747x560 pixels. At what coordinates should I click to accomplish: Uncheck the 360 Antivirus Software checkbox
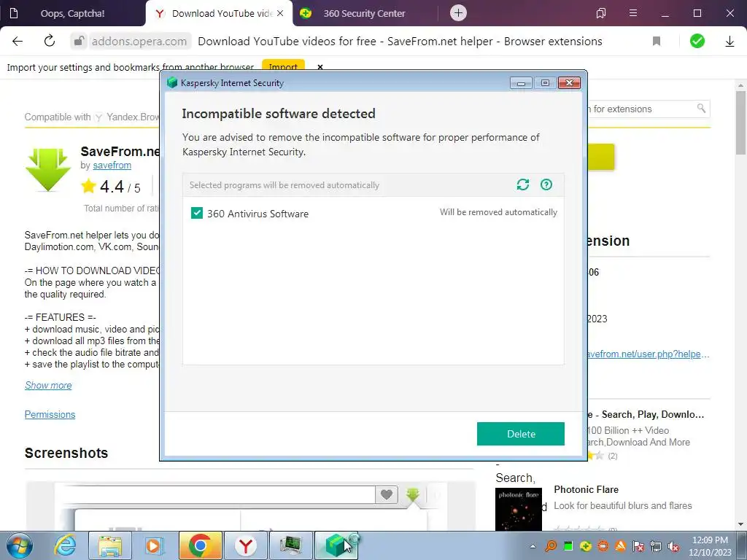pyautogui.click(x=197, y=213)
